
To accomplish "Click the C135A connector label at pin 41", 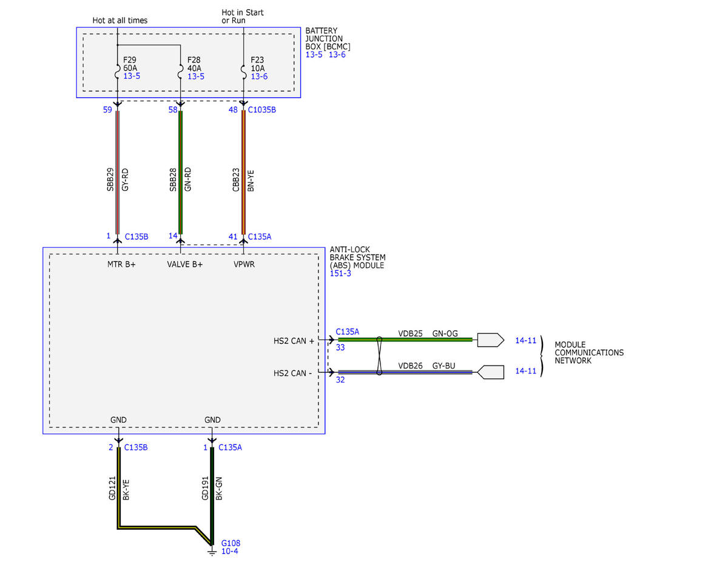I will tap(259, 237).
